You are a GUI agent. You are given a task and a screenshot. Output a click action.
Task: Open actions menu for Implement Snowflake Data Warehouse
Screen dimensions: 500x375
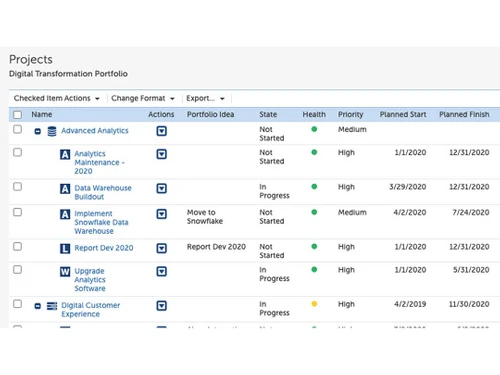[162, 214]
